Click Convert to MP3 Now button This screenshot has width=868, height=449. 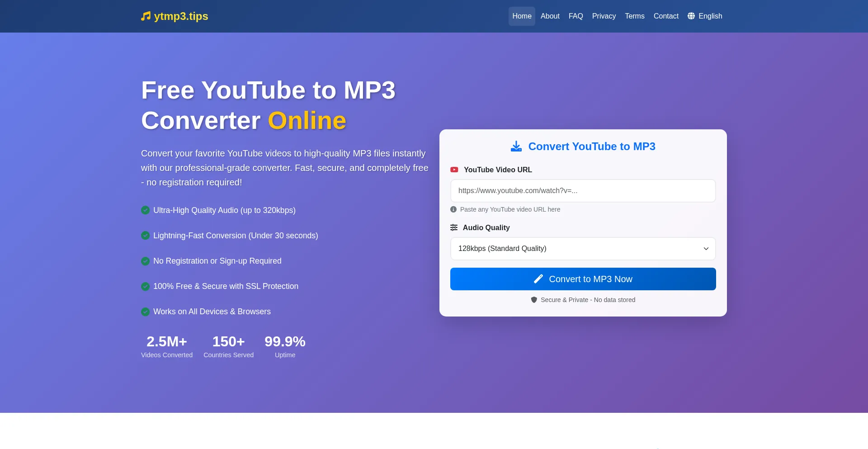583,279
